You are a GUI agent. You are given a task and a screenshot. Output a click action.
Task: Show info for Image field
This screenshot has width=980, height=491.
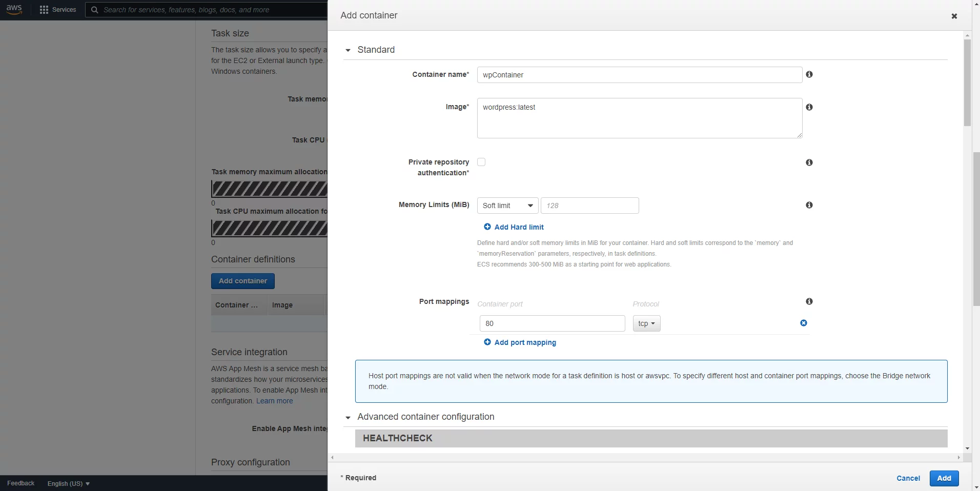pyautogui.click(x=809, y=107)
